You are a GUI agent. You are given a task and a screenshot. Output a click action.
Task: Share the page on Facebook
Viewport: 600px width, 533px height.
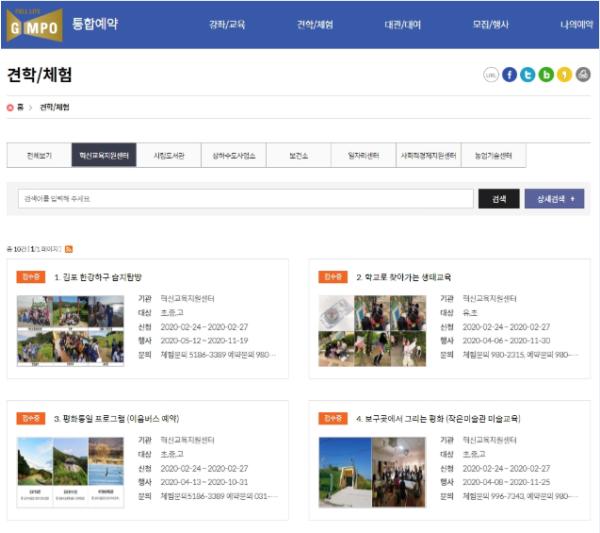coord(510,75)
